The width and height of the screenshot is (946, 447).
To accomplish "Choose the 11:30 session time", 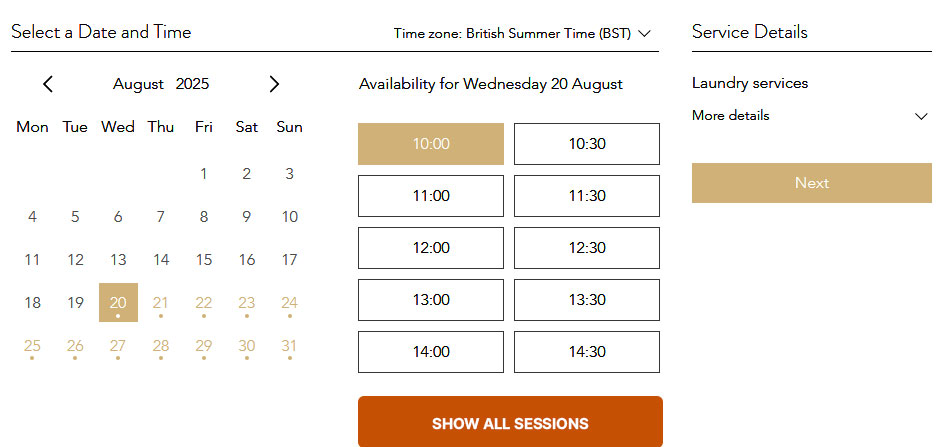I will [587, 196].
